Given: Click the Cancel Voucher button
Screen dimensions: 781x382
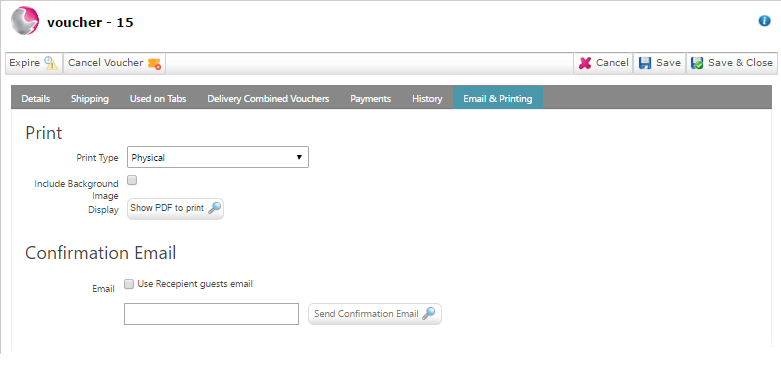Looking at the screenshot, I should [115, 63].
